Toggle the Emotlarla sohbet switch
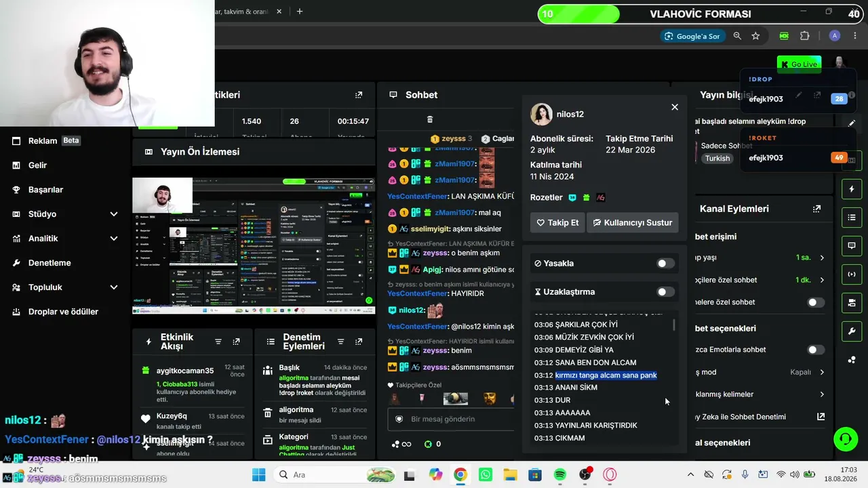 (816, 350)
